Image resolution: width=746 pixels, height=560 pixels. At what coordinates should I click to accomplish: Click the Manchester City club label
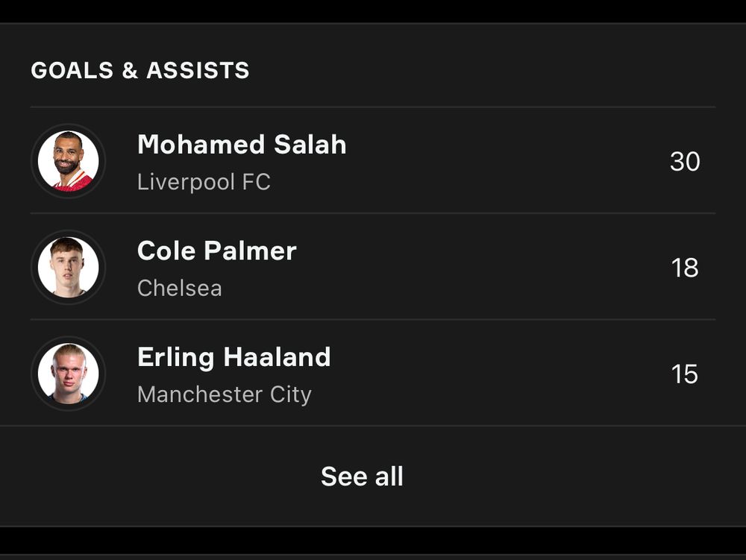(x=225, y=394)
